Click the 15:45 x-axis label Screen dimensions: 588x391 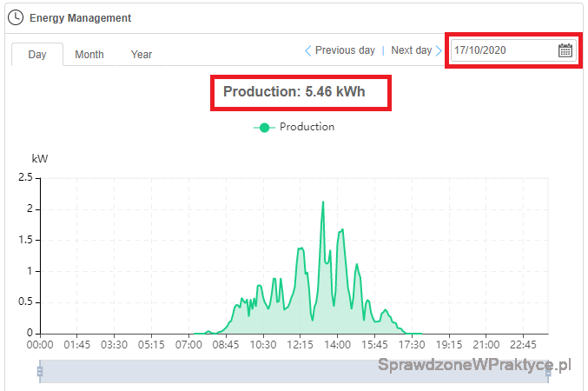click(x=374, y=344)
